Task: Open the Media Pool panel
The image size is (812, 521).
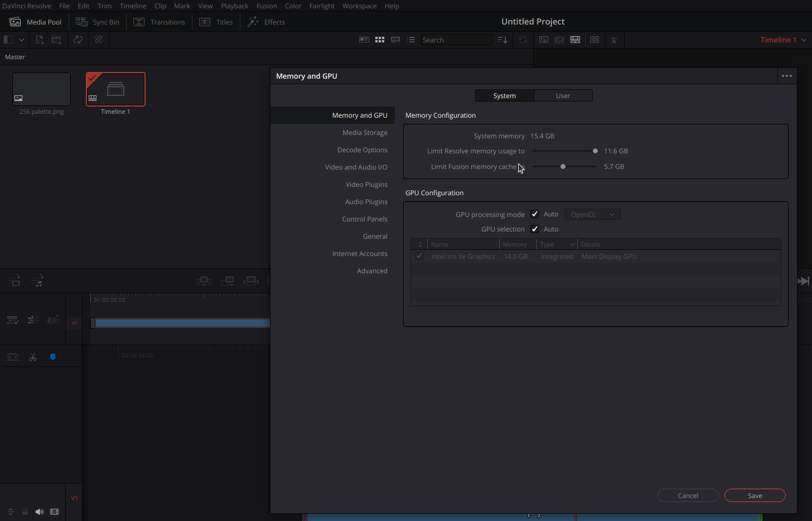Action: point(36,22)
